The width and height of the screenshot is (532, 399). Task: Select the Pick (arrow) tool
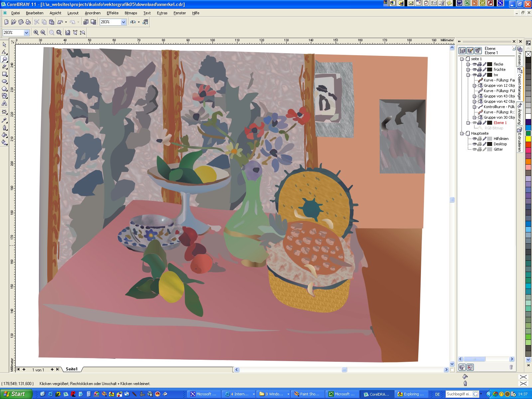[4, 45]
